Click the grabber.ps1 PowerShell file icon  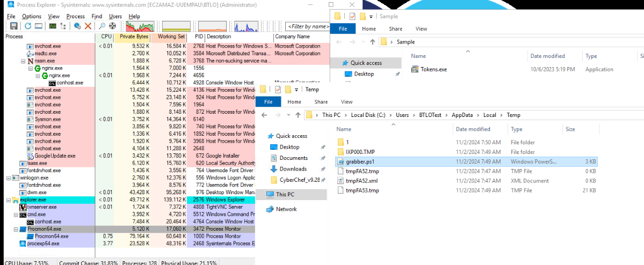click(x=340, y=161)
